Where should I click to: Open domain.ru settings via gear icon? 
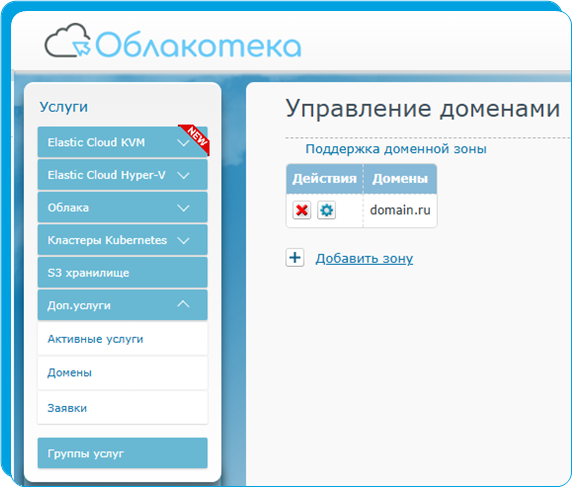(x=326, y=210)
